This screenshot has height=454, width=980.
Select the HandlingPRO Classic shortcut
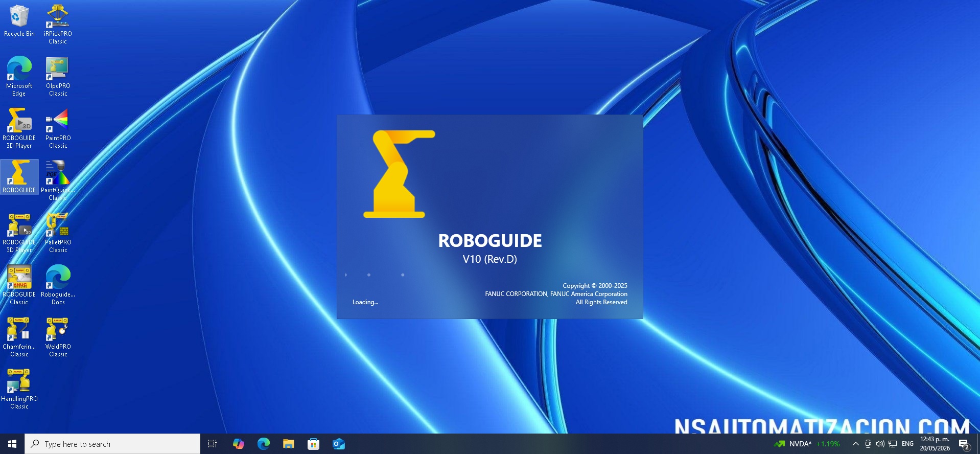pyautogui.click(x=19, y=389)
